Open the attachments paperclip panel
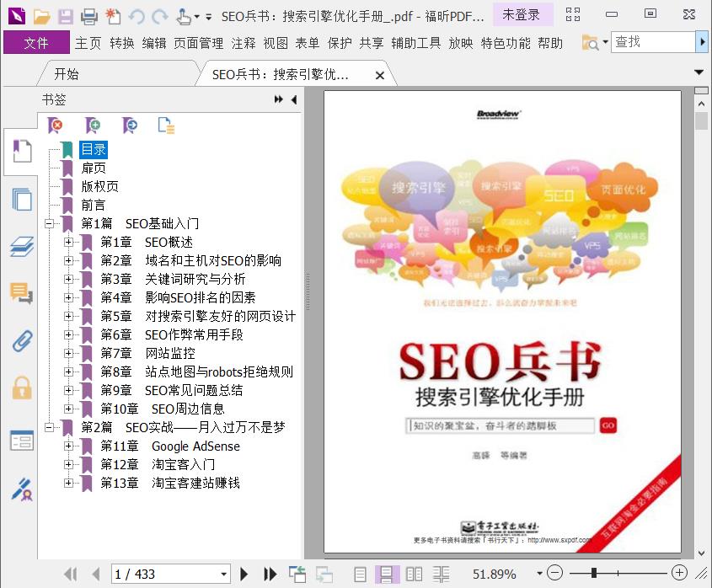 [22, 340]
